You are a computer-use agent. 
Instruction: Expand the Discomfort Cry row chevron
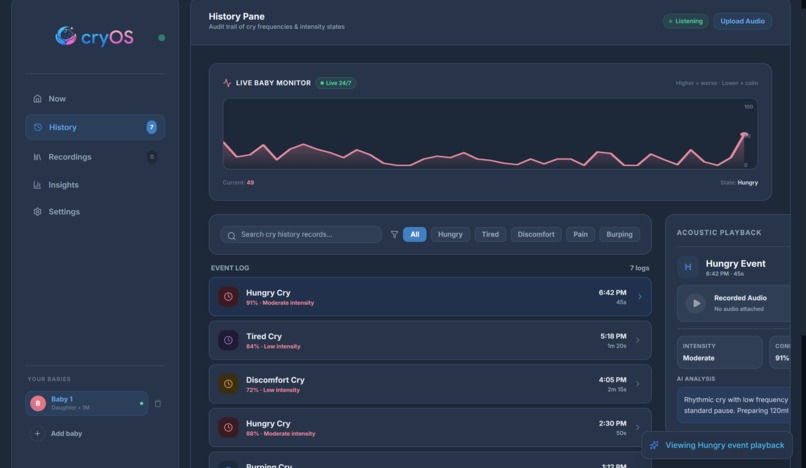click(638, 384)
